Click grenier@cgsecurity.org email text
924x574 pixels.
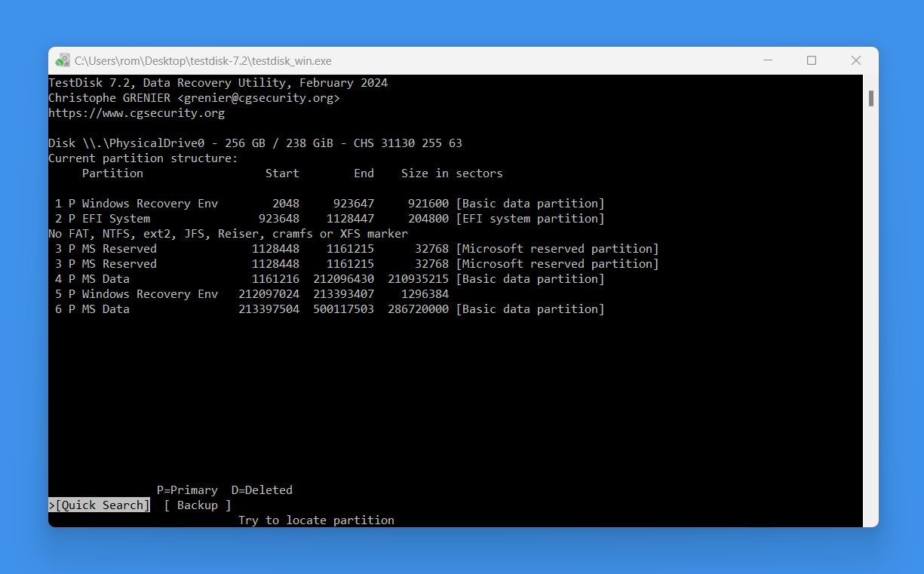tap(259, 98)
